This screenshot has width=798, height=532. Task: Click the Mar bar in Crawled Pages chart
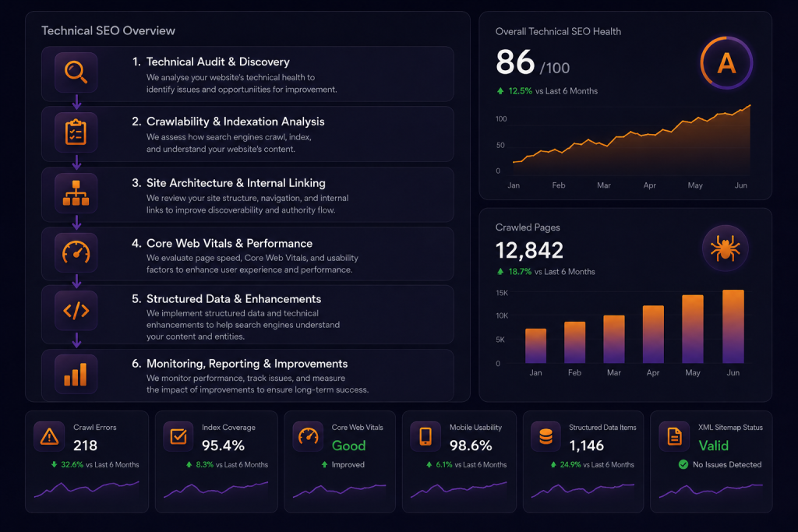(614, 340)
